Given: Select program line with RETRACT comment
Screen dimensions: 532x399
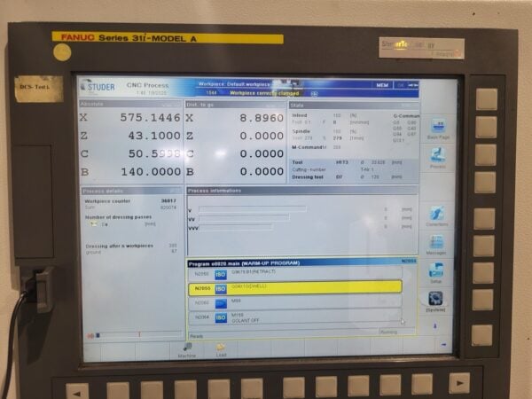Looking at the screenshot, I should click(x=295, y=274).
